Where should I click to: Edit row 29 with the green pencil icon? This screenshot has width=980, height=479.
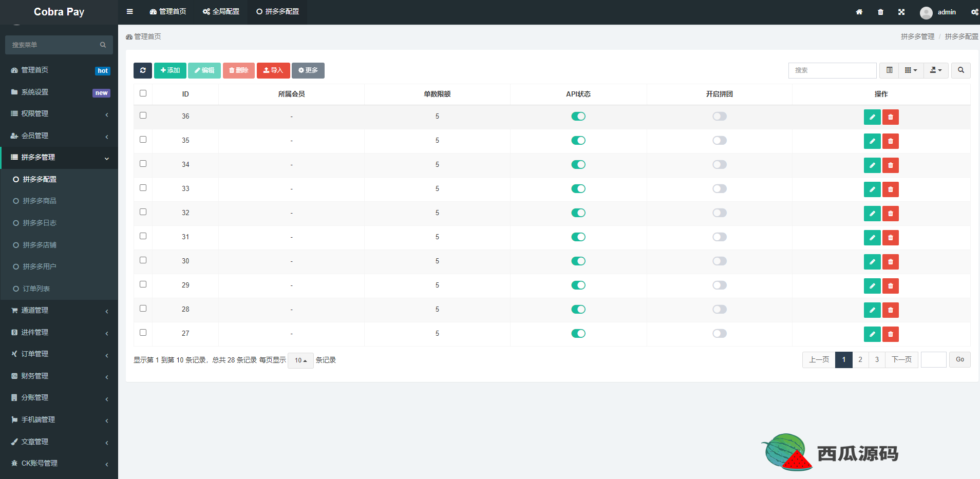pos(872,286)
